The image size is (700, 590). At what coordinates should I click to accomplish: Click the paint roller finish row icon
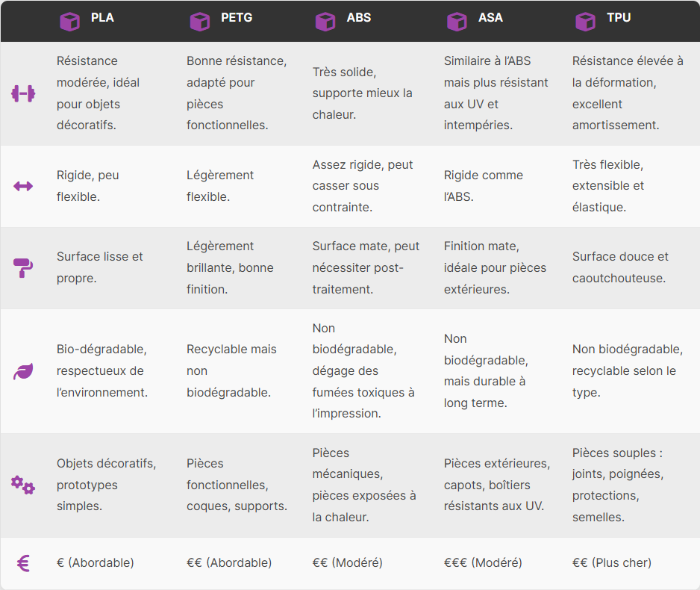click(23, 267)
